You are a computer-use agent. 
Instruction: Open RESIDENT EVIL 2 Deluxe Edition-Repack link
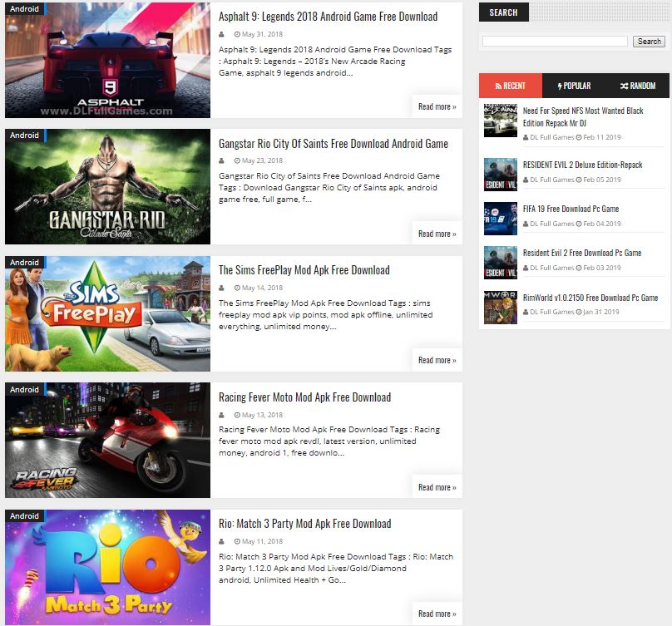click(x=582, y=165)
